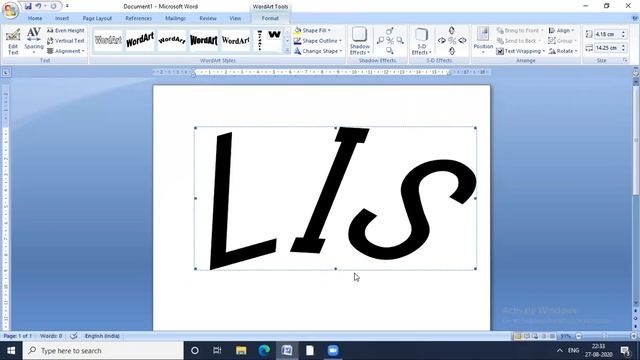Viewport: 640px width, 360px height.
Task: Open the Review tab
Action: tap(208, 18)
